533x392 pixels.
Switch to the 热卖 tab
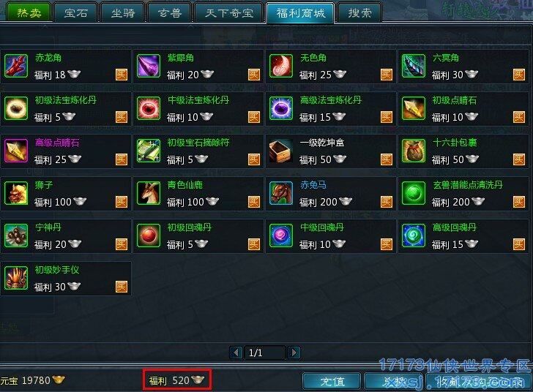pyautogui.click(x=29, y=13)
